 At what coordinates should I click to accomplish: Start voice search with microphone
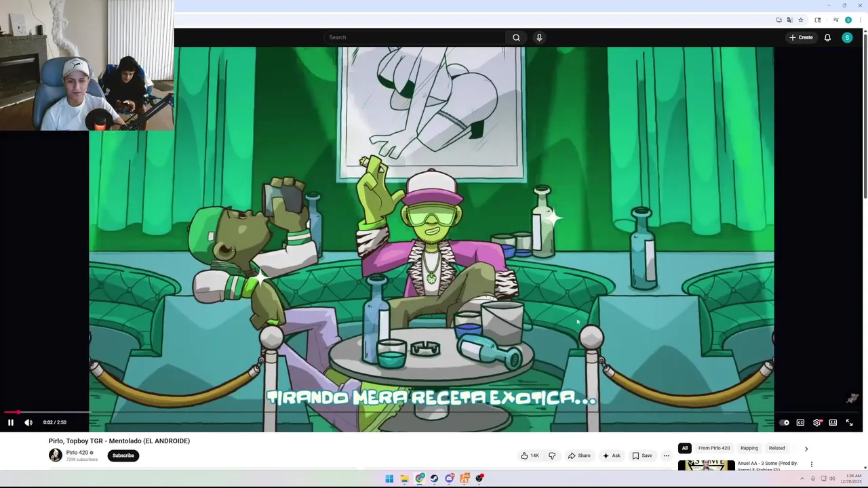[x=539, y=37]
